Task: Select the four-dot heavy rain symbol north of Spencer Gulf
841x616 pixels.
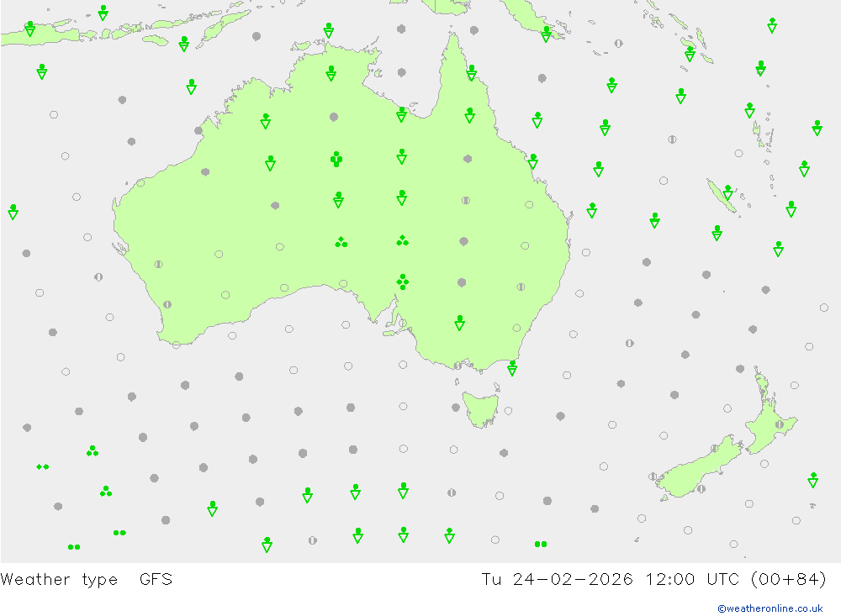Action: click(402, 282)
